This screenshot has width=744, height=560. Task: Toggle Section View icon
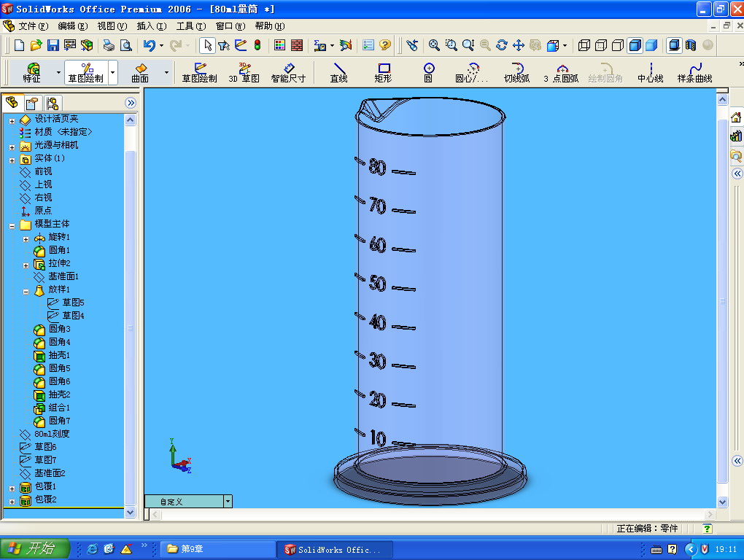point(691,45)
